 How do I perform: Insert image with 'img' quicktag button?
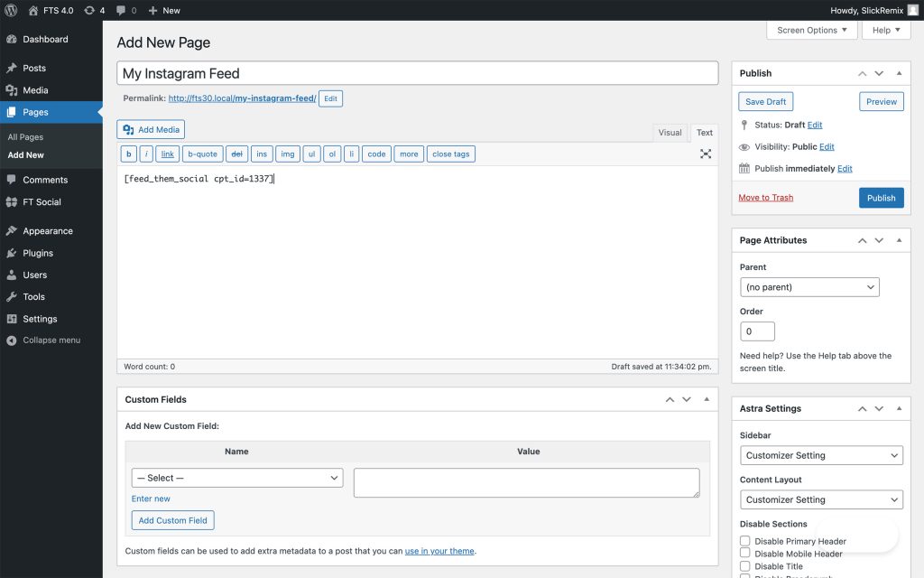pyautogui.click(x=288, y=154)
